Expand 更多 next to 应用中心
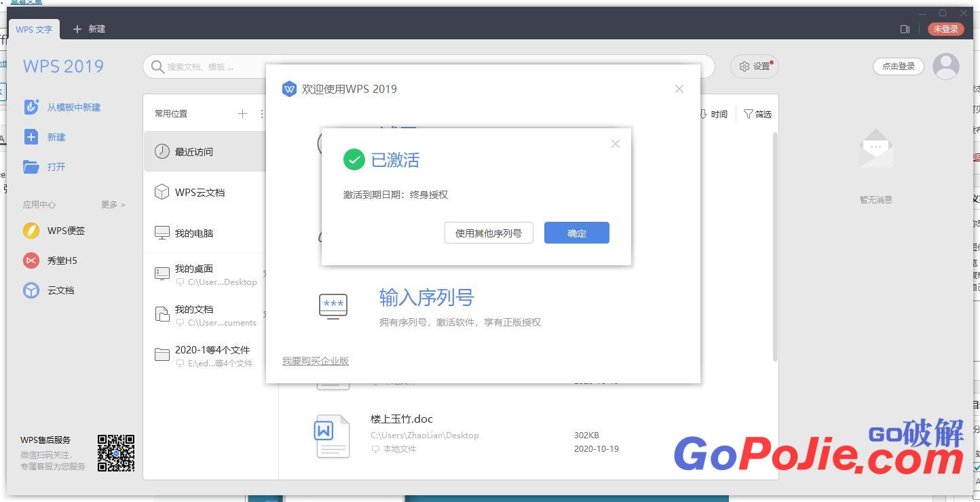Image resolution: width=980 pixels, height=502 pixels. tap(109, 204)
